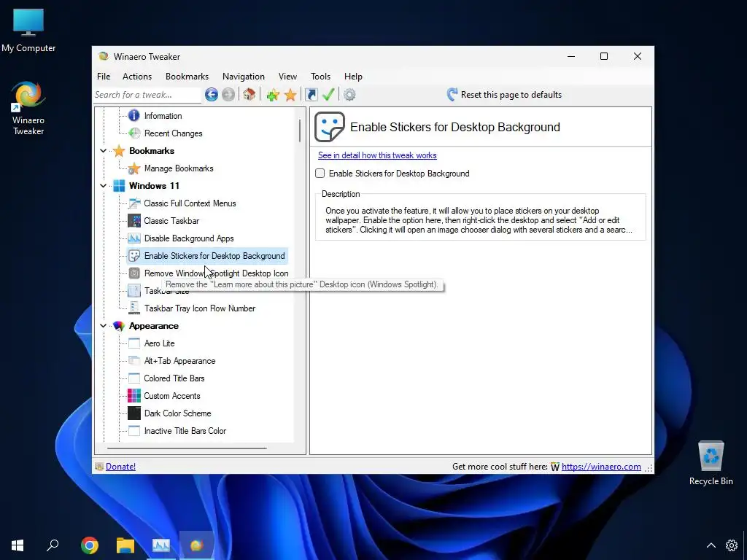Click Reset this page to defaults
Viewport: 747px width, 560px height.
point(504,95)
